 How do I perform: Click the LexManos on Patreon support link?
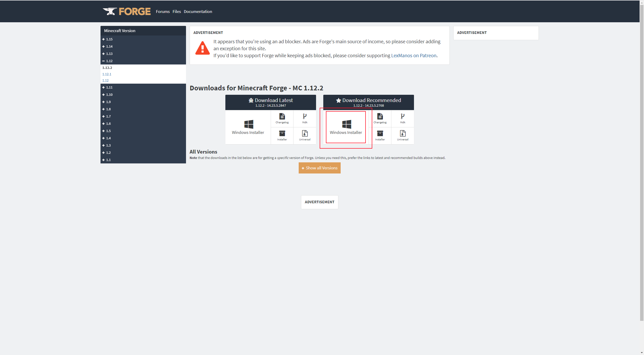click(413, 55)
